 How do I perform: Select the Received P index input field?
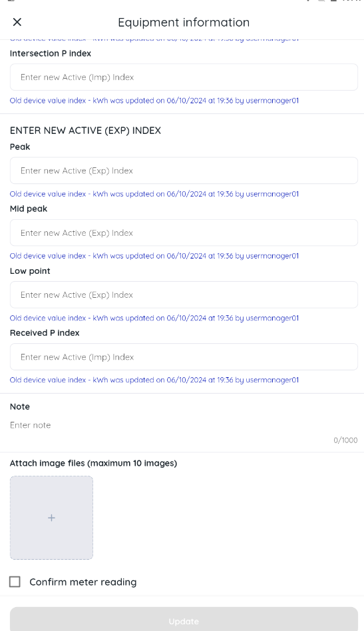(184, 356)
